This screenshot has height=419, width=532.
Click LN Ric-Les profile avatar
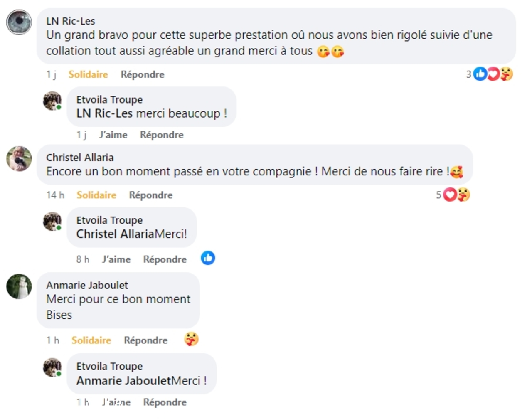click(x=19, y=22)
